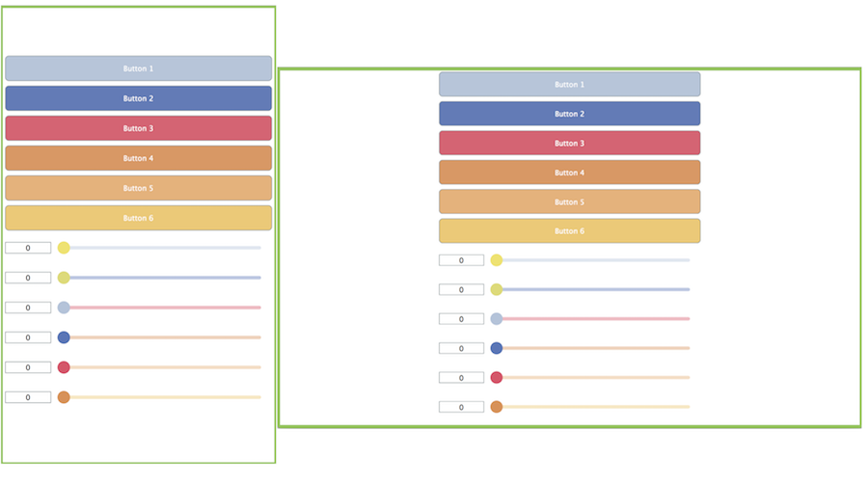Click Button 1 in the right panel
Viewport: 868px width, 483px height.
click(x=569, y=85)
